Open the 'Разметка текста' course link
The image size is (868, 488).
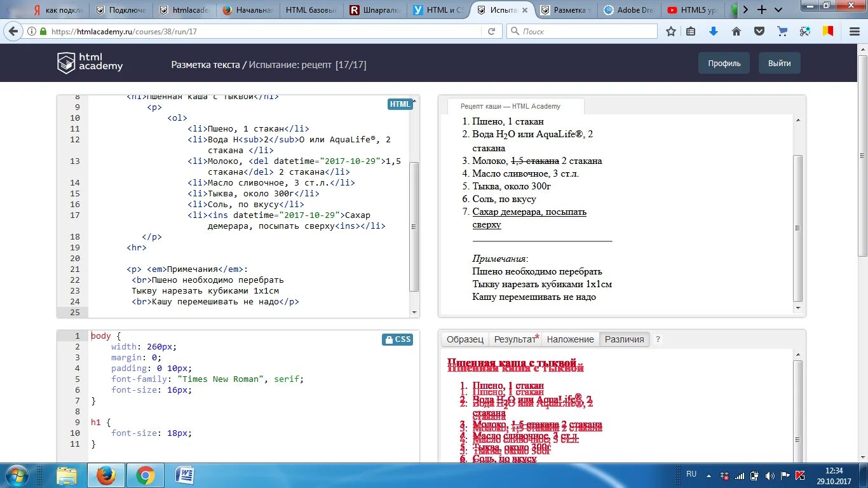(205, 65)
